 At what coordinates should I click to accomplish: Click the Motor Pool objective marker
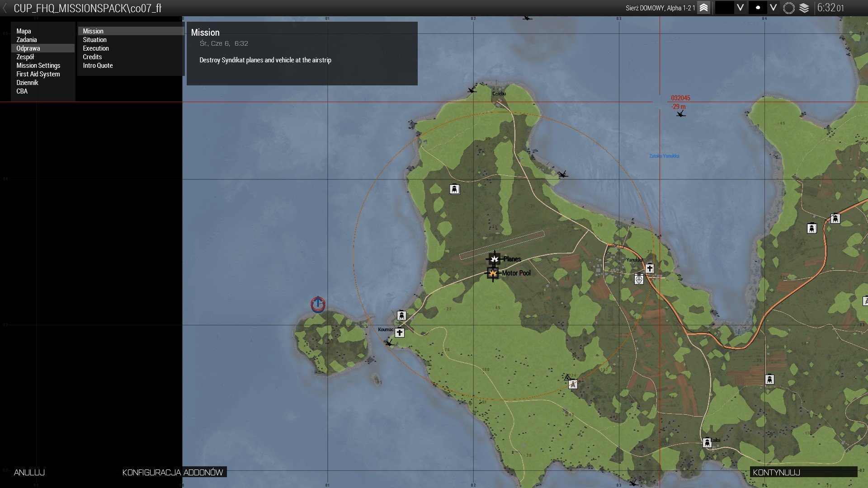[x=492, y=273]
